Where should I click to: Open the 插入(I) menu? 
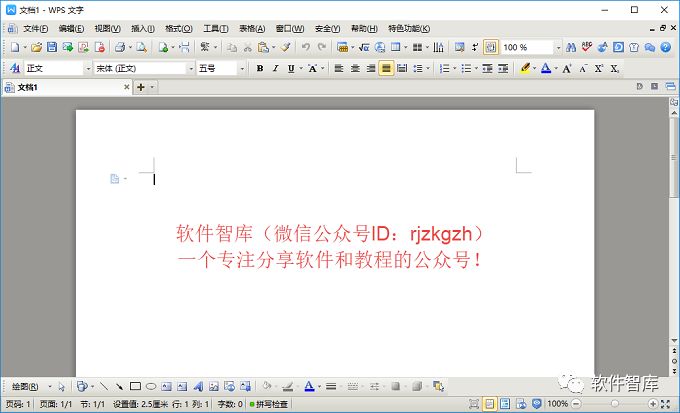coord(143,29)
